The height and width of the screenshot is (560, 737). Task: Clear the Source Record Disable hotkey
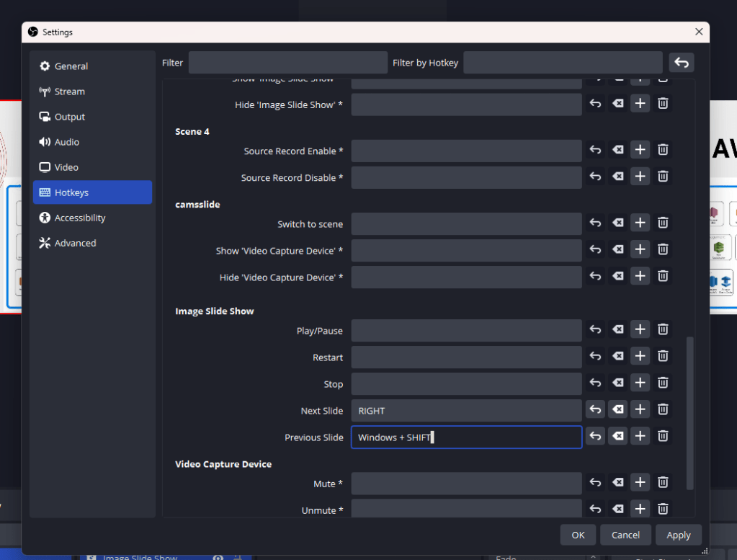(617, 177)
